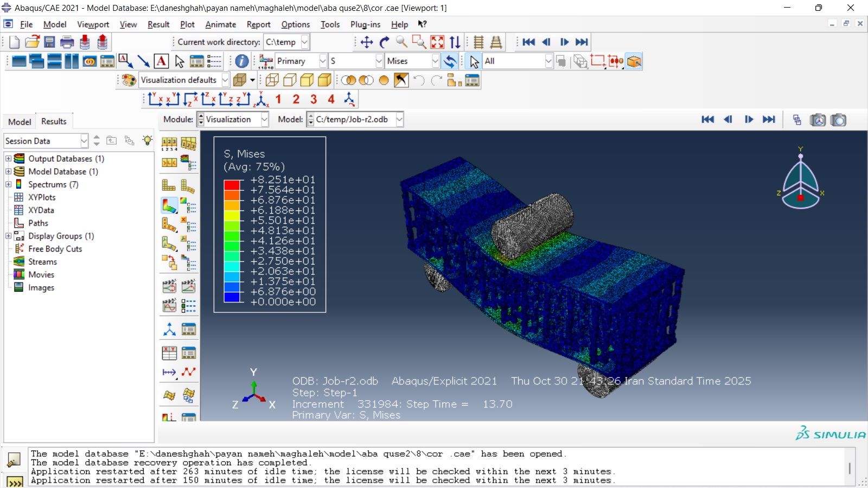
Task: Switch to the Model tab
Action: click(20, 121)
